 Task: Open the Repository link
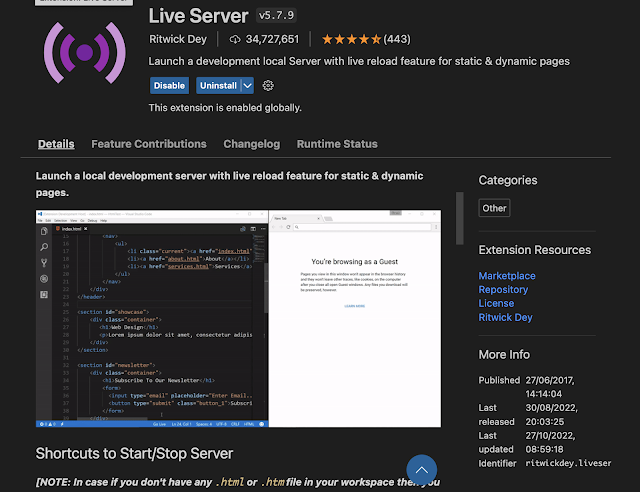(503, 290)
